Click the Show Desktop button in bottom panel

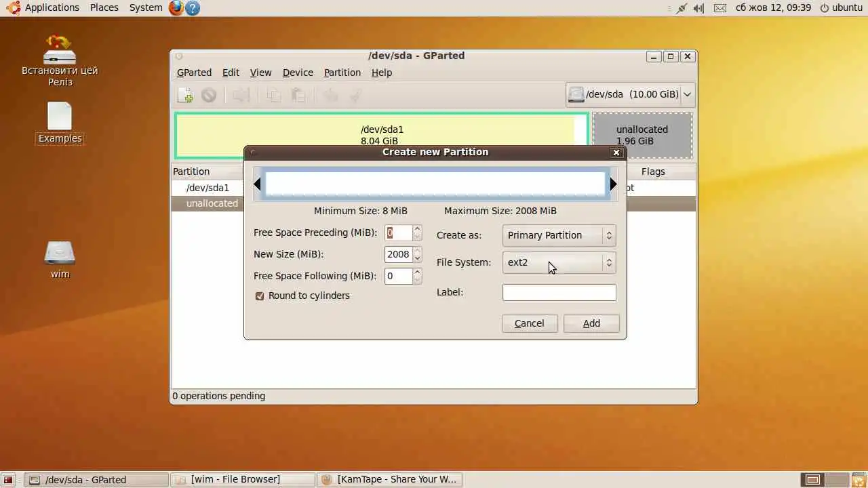click(8, 480)
